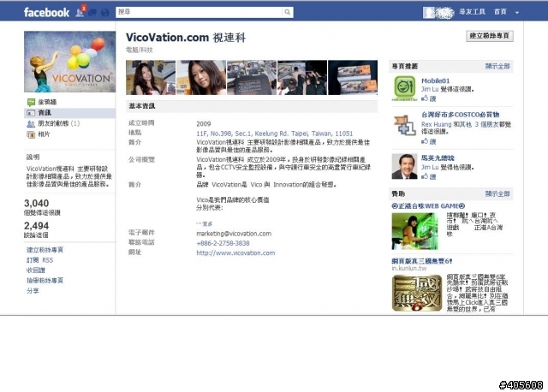Click the VicoVation page cover image

[69, 62]
